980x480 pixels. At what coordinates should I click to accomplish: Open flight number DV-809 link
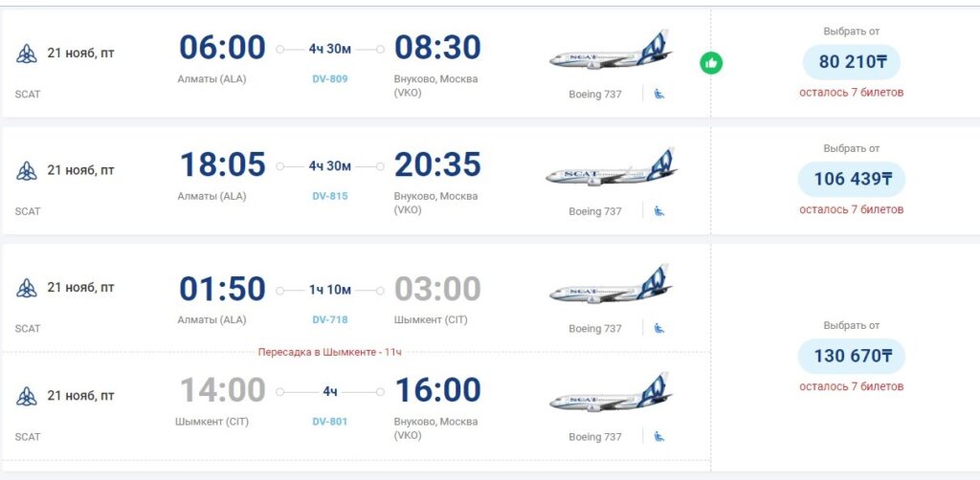click(330, 78)
